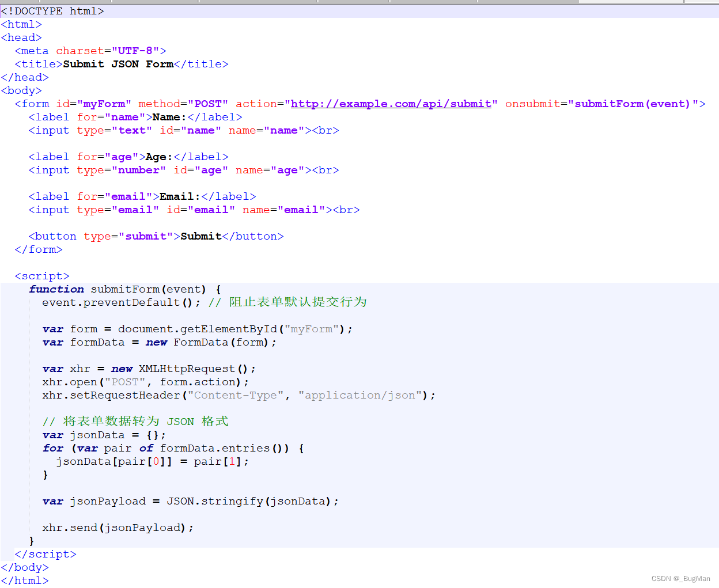The height and width of the screenshot is (588, 719).
Task: Click the xhr.open("POST", form.action) line
Action: coord(146,382)
